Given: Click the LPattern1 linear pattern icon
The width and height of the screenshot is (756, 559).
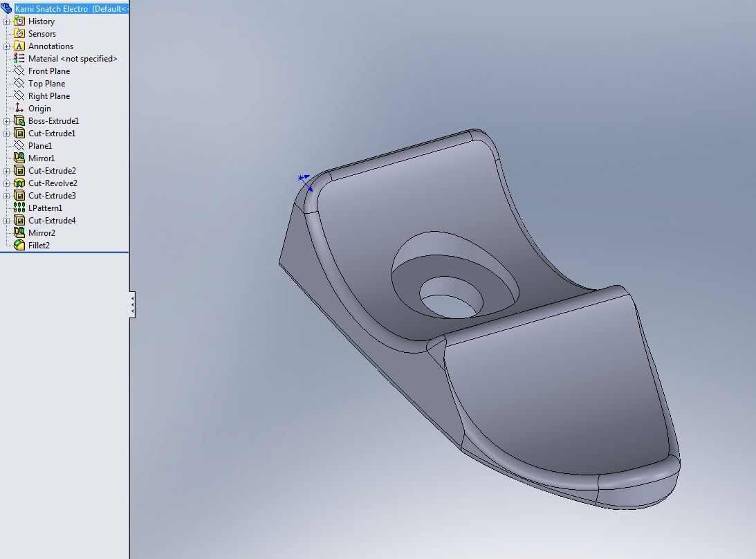Looking at the screenshot, I should 19,208.
